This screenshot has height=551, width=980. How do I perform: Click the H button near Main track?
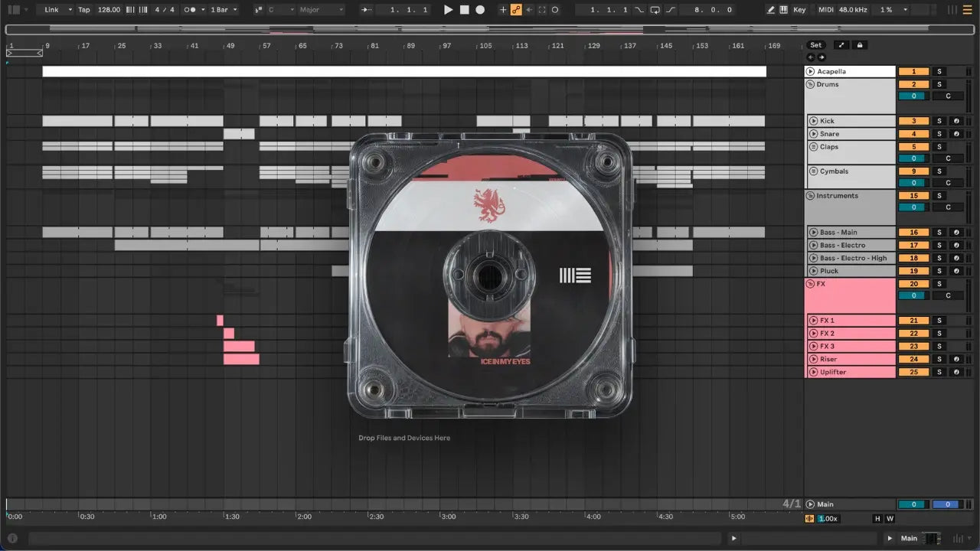(x=877, y=519)
